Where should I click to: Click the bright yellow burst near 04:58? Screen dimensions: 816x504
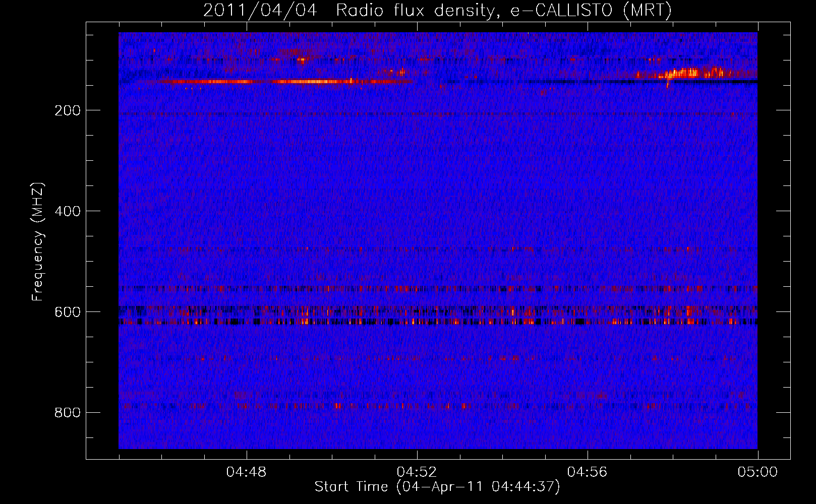pyautogui.click(x=686, y=74)
